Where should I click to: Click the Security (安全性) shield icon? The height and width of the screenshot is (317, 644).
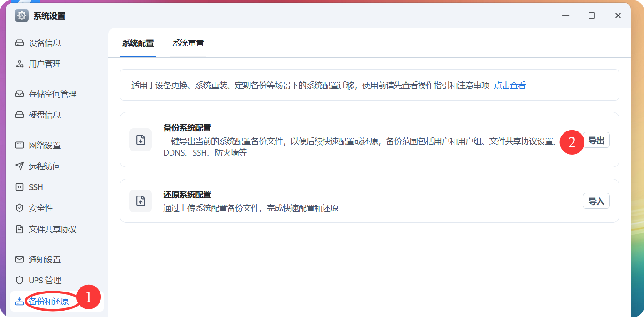click(x=20, y=208)
